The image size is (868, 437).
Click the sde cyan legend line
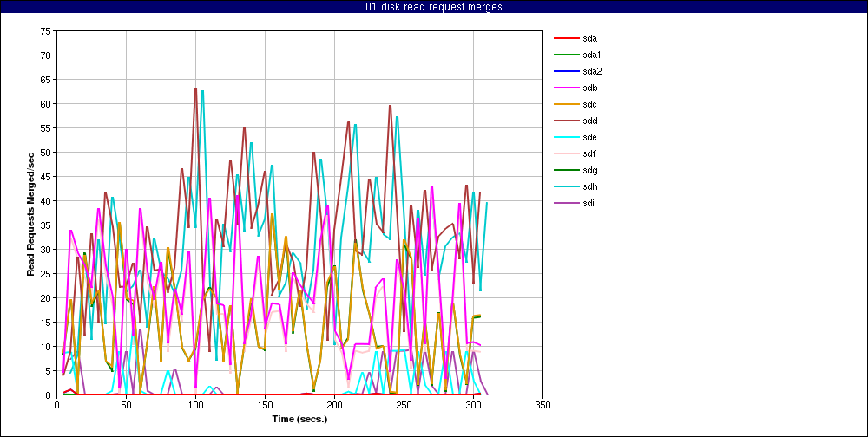coord(565,137)
